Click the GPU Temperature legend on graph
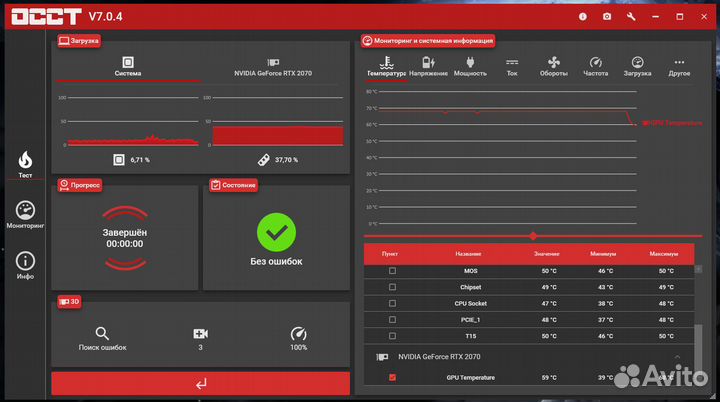Screen dimensions: 720x402 coord(673,123)
